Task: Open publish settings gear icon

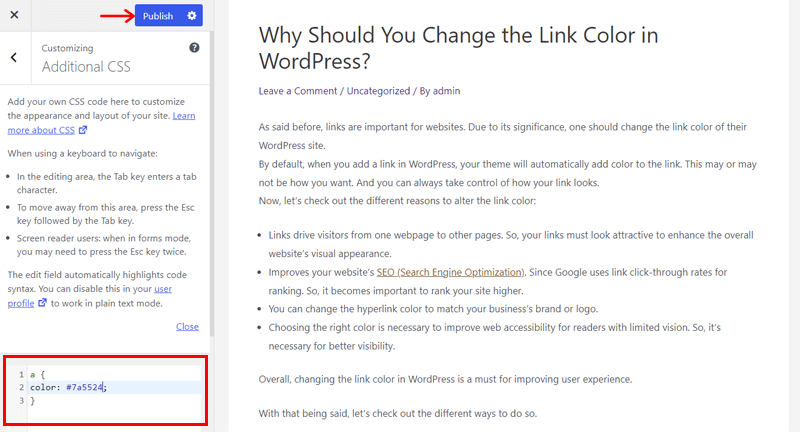Action: [x=192, y=16]
